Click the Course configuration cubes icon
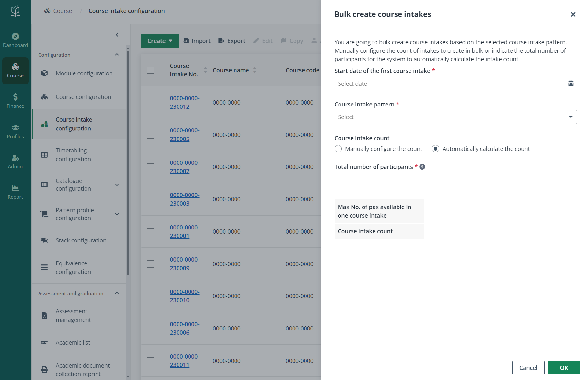The height and width of the screenshot is (380, 588). (44, 97)
